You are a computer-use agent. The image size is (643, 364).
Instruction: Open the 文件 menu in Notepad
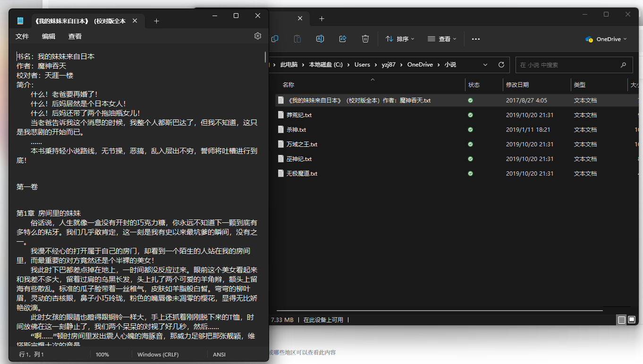coord(22,36)
